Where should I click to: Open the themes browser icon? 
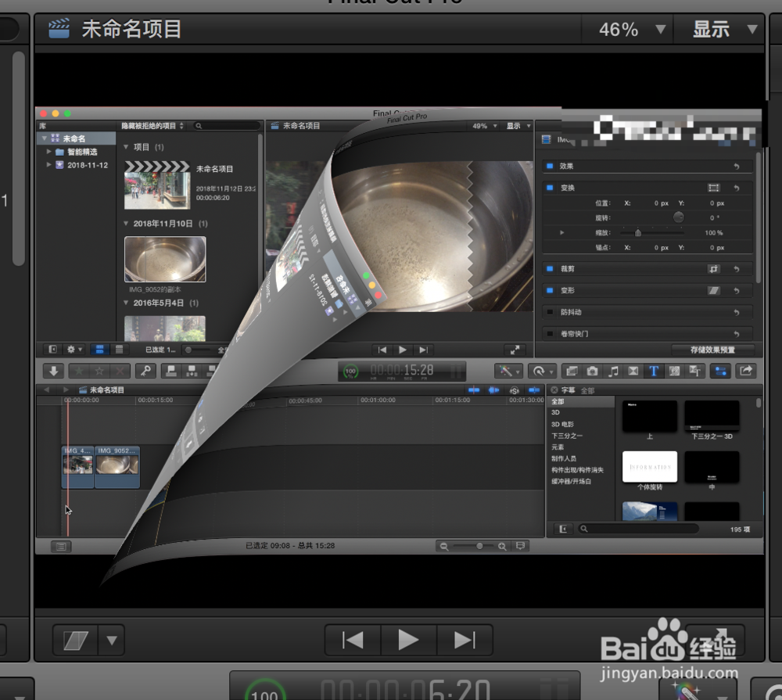(694, 372)
